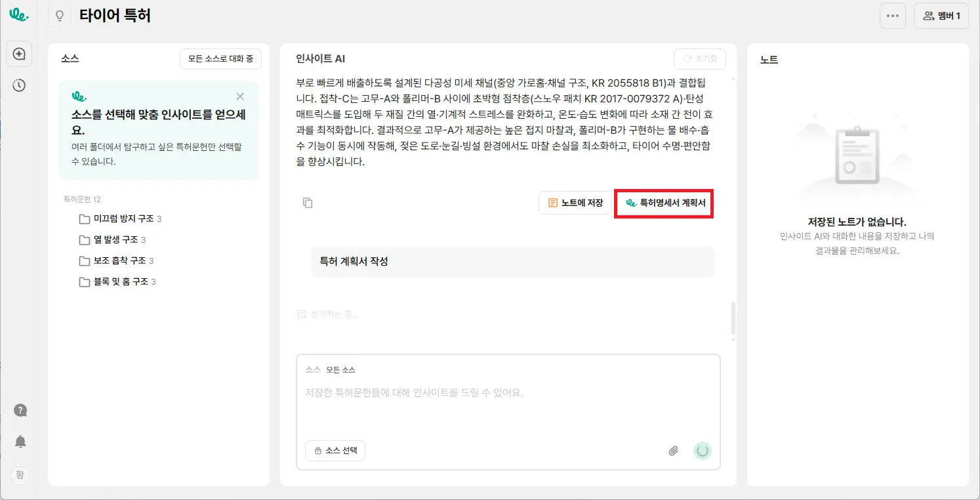Click the paperclip attach file icon

coord(673,451)
